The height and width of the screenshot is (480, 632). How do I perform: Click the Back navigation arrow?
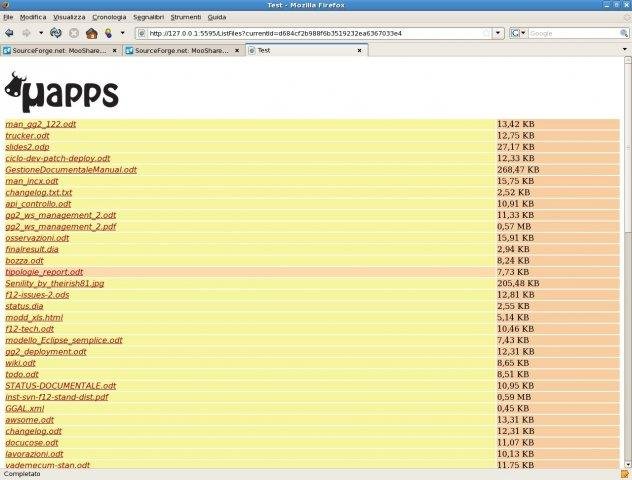point(9,33)
